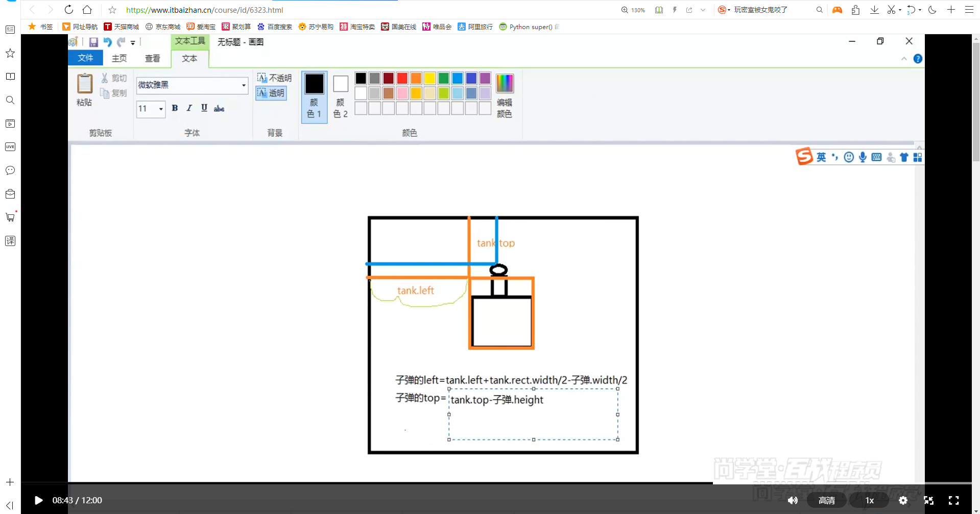Open the 百度搜索 bookmark
Image resolution: width=980 pixels, height=514 pixels.
[x=275, y=27]
